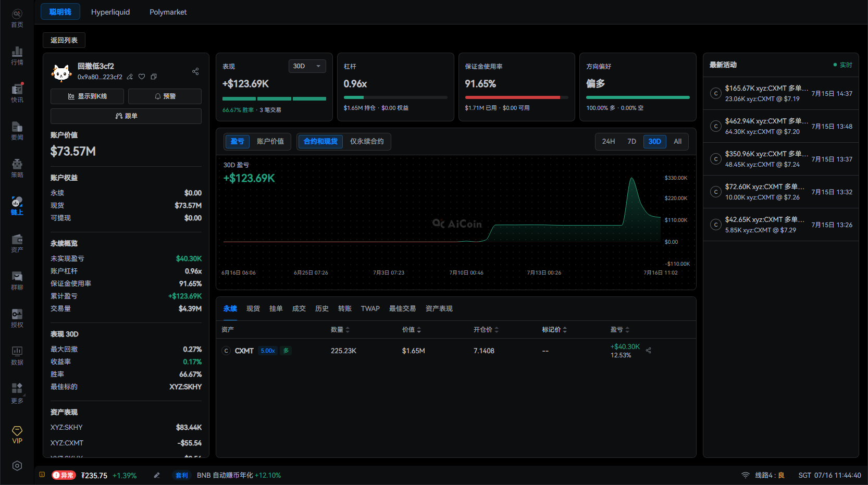Share the trader profile card
This screenshot has height=485, width=868.
point(195,71)
